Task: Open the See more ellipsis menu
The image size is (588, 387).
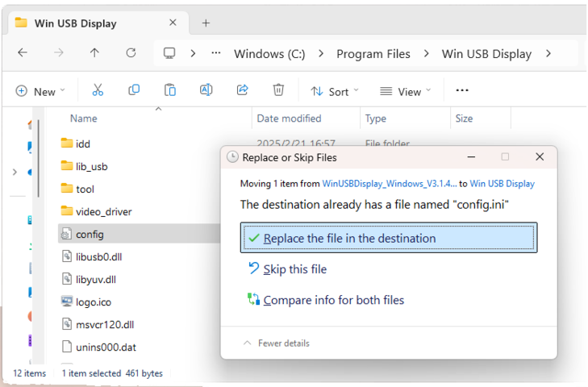Action: [462, 91]
